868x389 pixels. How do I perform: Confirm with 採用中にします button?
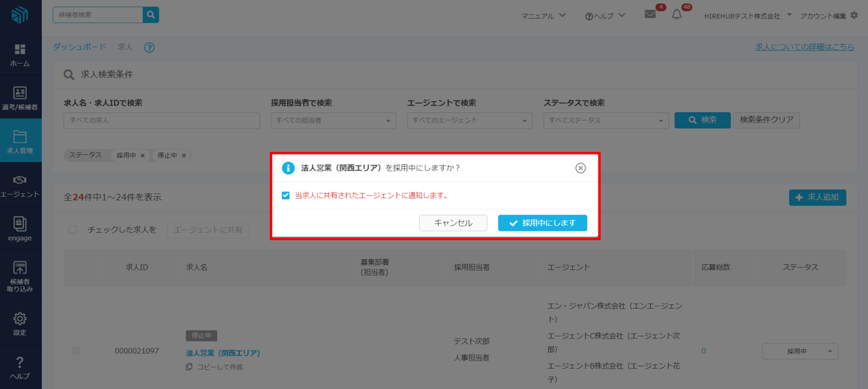pos(542,223)
